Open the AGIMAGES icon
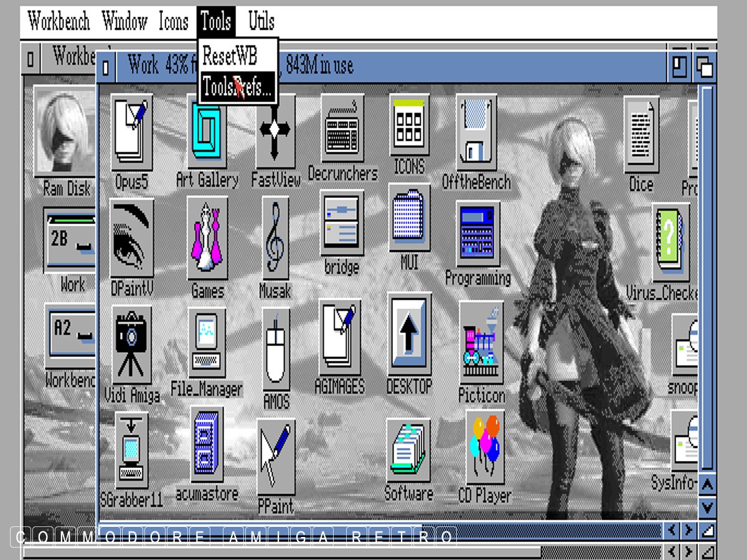 pos(340,337)
